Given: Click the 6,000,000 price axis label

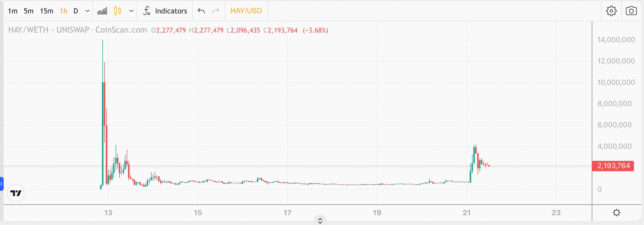Looking at the screenshot, I should tap(615, 125).
